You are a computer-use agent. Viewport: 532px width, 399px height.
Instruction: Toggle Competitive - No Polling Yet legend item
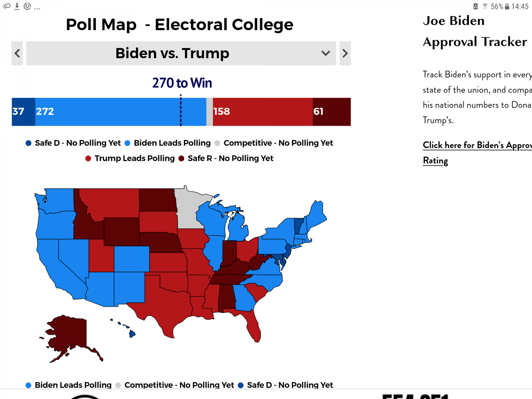coord(274,143)
